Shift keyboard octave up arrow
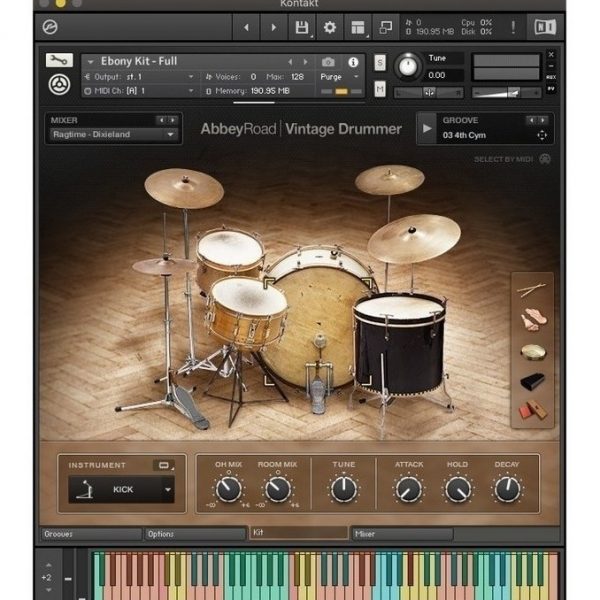 pos(49,565)
